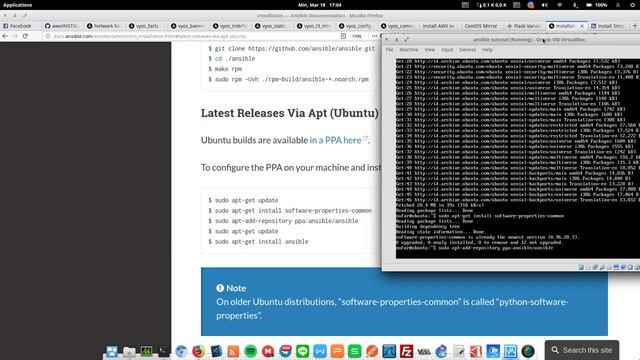Switch to the vyos_l3_interface tab

[314, 26]
